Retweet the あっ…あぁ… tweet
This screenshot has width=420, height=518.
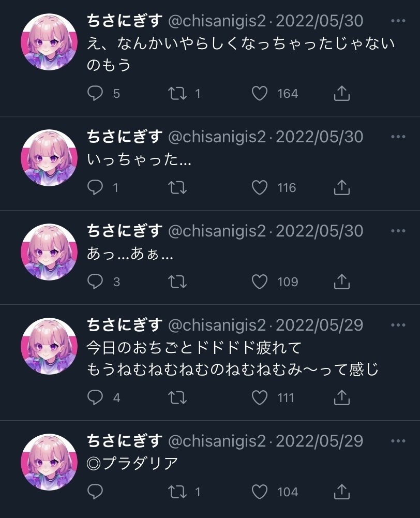177,282
